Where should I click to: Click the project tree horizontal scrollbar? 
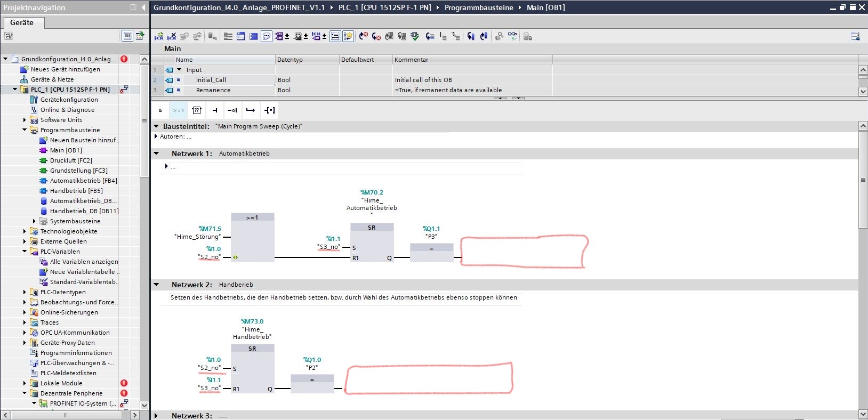coord(67,415)
